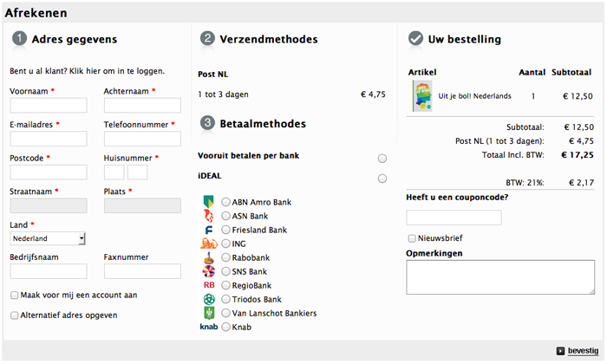
Task: Click the Knab logo icon
Action: [x=208, y=327]
